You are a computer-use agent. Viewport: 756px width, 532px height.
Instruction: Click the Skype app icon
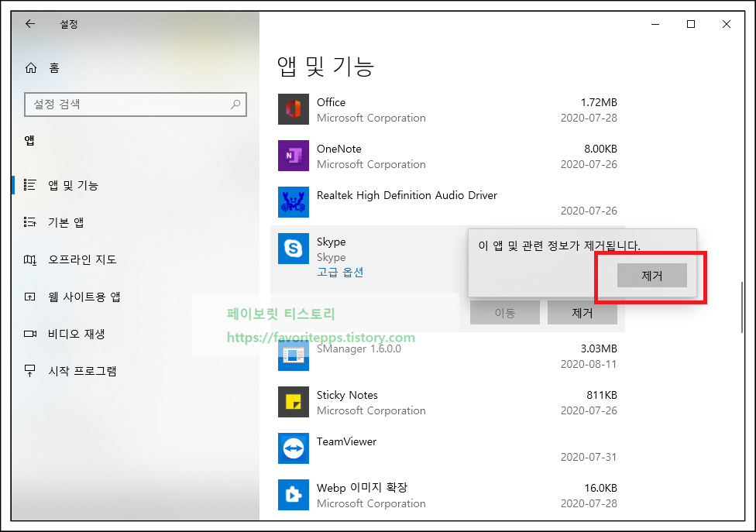click(x=293, y=249)
